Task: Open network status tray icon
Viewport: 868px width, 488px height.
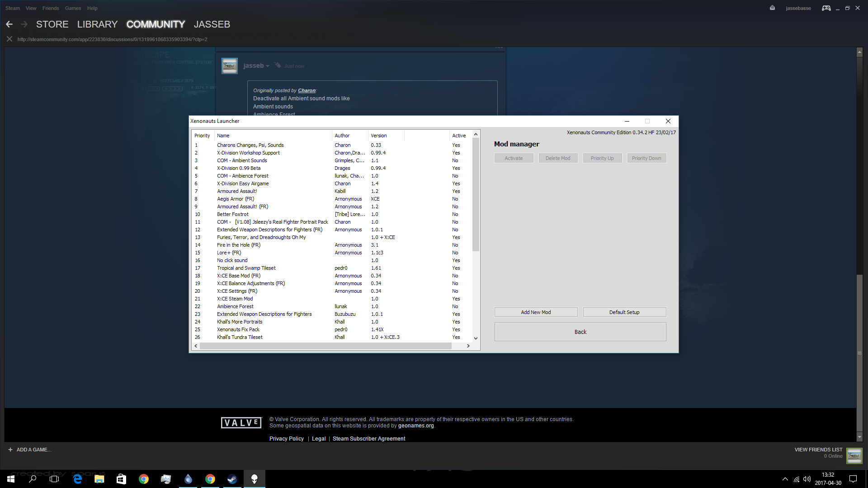Action: (x=797, y=479)
